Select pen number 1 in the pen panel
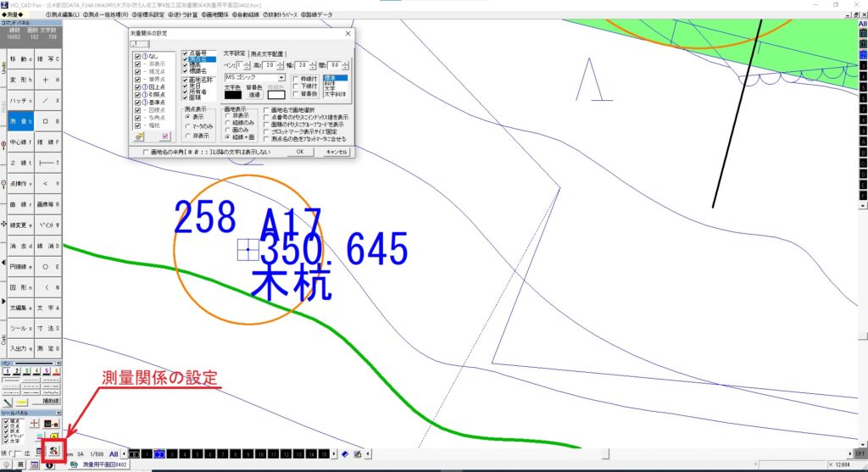 [x=8, y=371]
